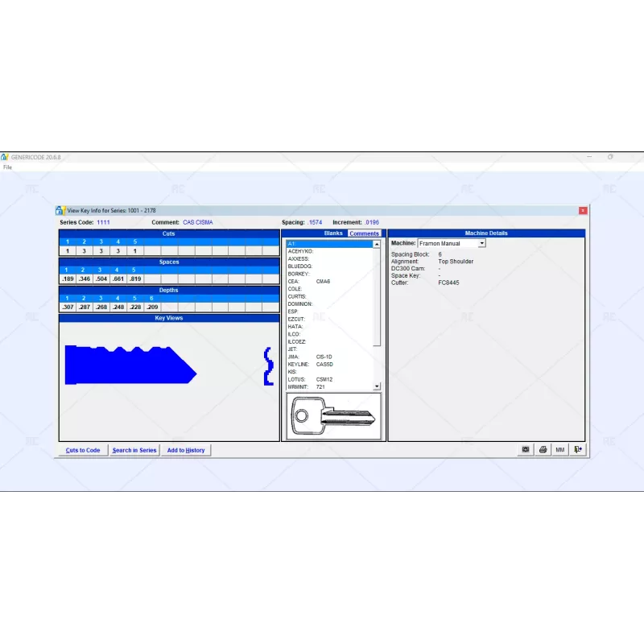Click the key icon on the View Key Info dialog

(60, 210)
